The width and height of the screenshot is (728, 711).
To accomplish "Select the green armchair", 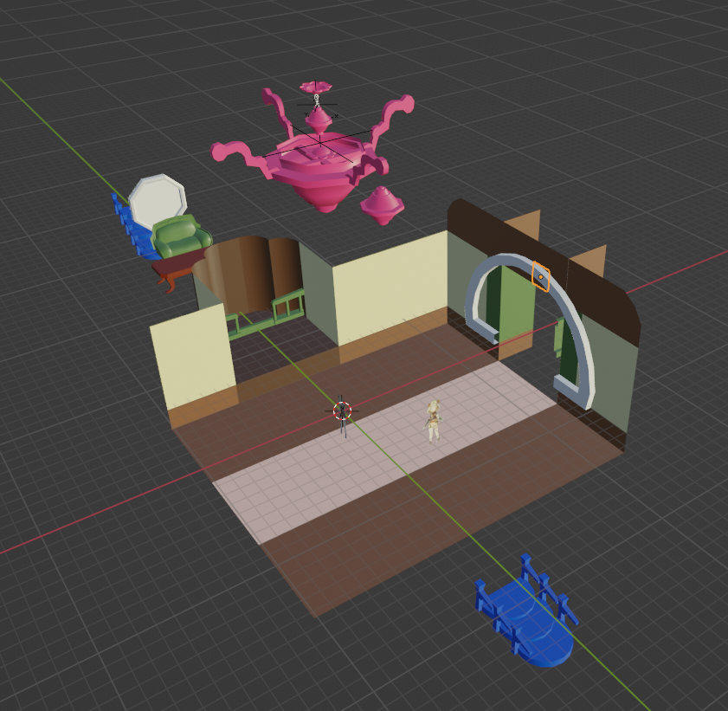I will pos(182,236).
